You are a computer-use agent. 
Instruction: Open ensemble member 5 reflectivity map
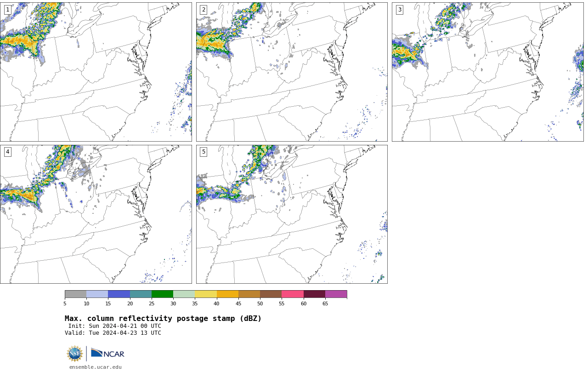coord(292,214)
